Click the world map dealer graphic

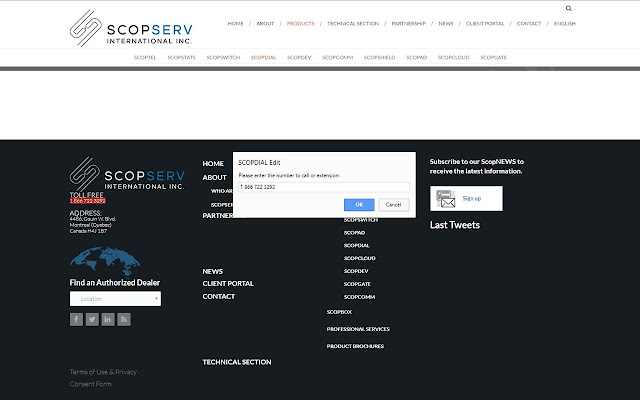point(105,261)
